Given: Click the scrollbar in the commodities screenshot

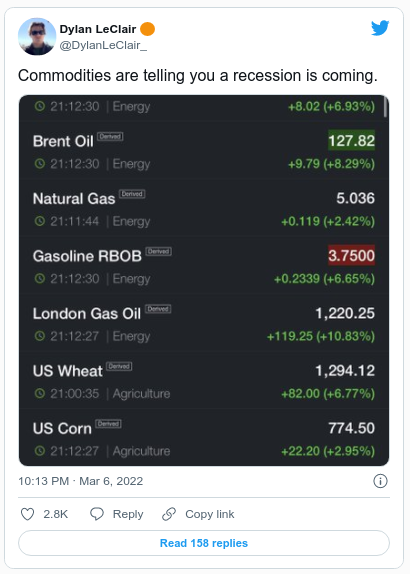Looking at the screenshot, I should tap(385, 106).
